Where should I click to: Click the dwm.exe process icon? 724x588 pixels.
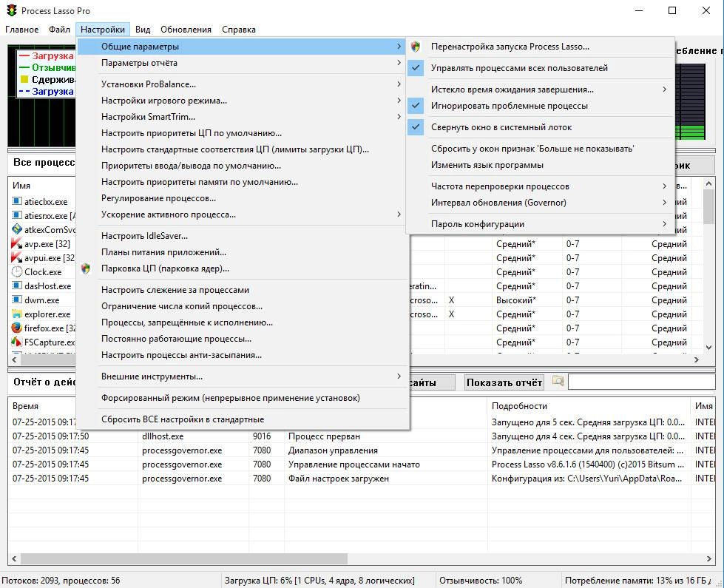[16, 300]
